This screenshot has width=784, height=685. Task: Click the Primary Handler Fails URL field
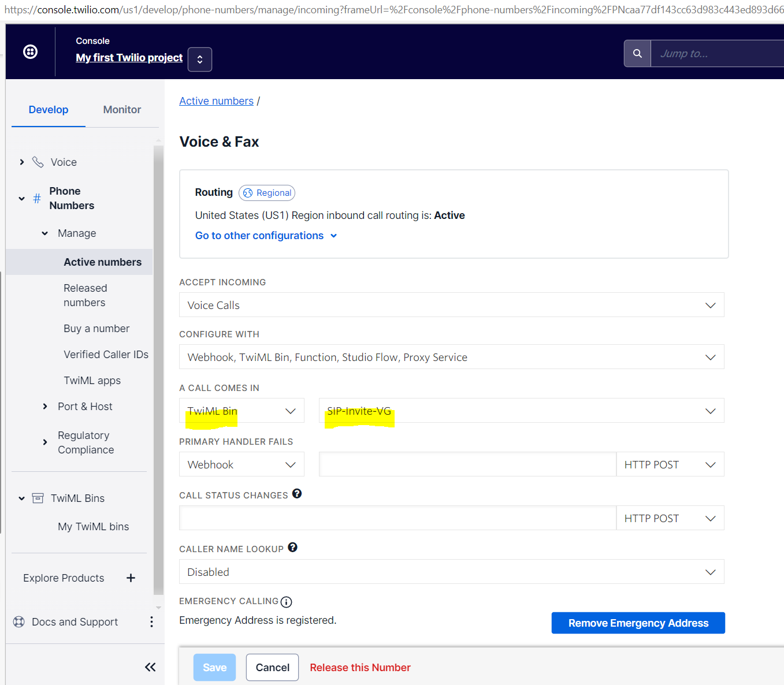[467, 464]
